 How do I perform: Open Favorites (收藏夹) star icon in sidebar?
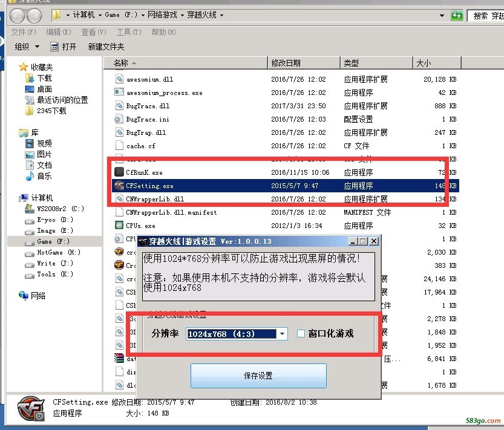[23, 67]
